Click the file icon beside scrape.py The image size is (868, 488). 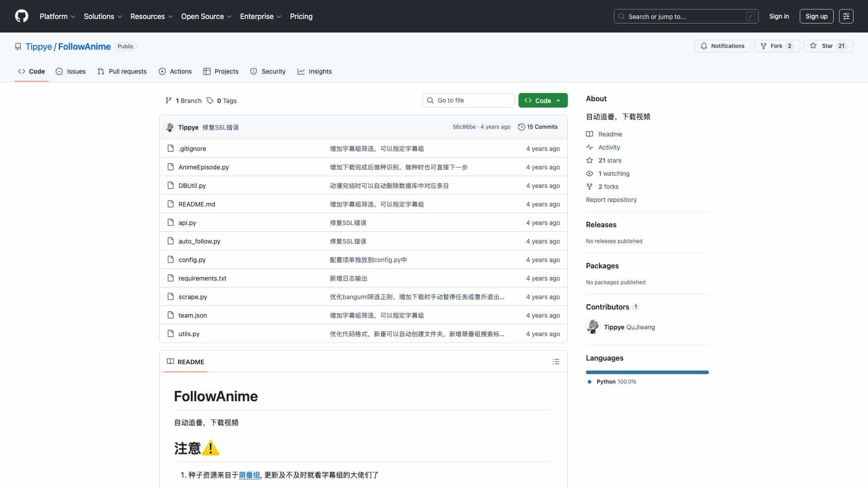170,296
